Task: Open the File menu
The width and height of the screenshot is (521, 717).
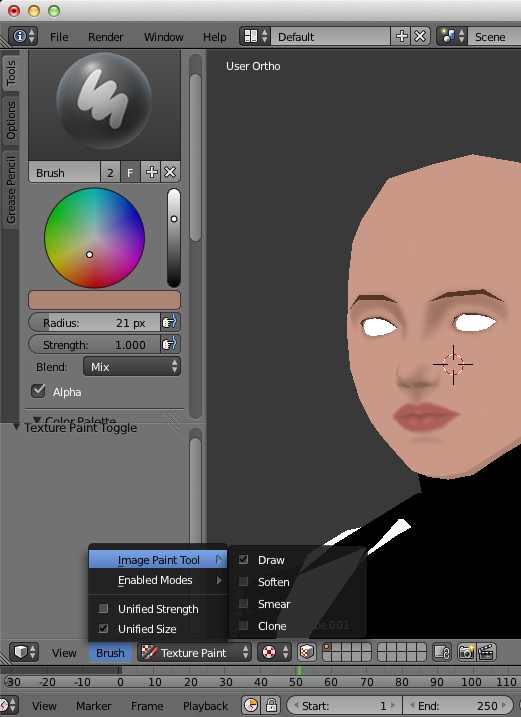Action: (59, 37)
